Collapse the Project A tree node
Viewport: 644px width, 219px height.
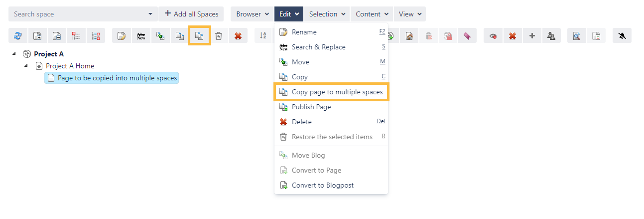14,54
